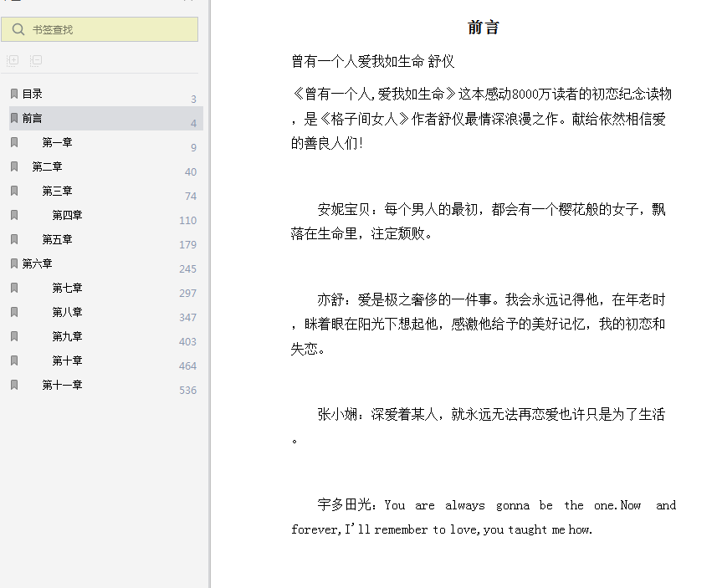Click the bookmark icon beside 第六章
Image resolution: width=722 pixels, height=588 pixels.
[14, 263]
